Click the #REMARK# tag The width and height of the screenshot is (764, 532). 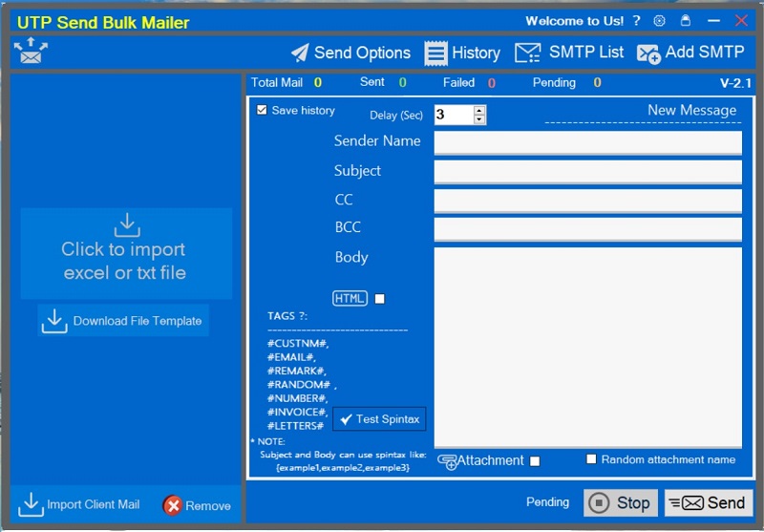tap(297, 371)
